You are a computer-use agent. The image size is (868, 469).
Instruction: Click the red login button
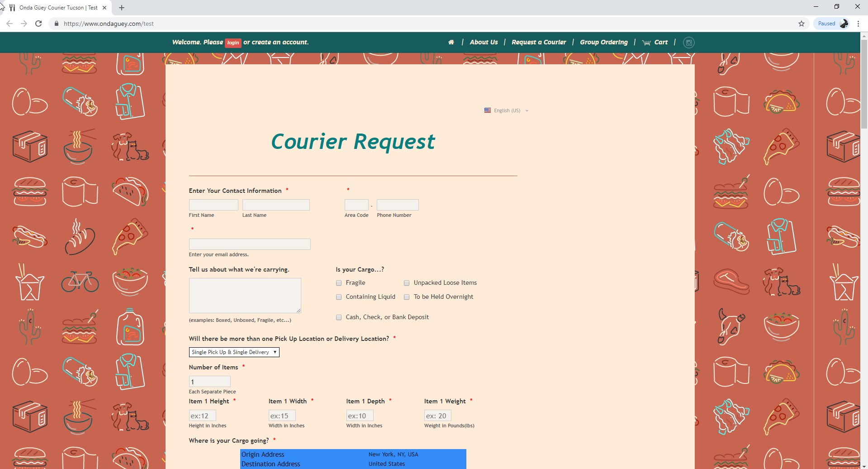coord(233,43)
